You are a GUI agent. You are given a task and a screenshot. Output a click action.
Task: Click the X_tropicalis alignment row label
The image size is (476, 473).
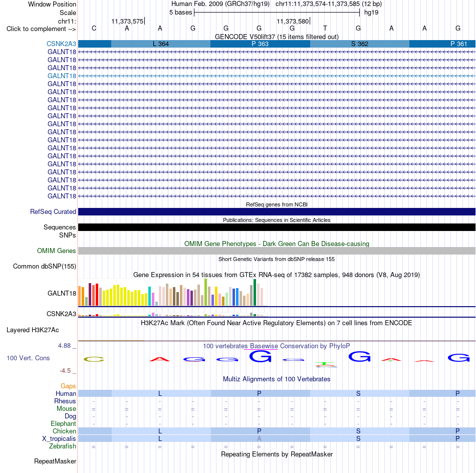[x=59, y=439]
